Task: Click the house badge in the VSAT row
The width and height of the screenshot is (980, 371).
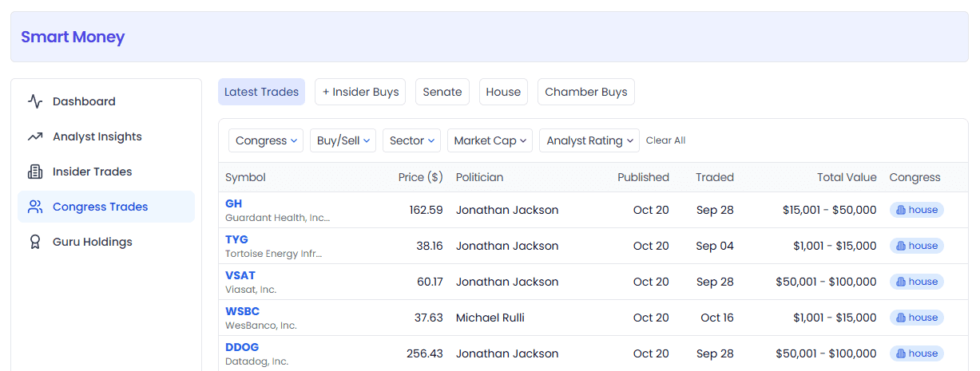Action: click(917, 282)
